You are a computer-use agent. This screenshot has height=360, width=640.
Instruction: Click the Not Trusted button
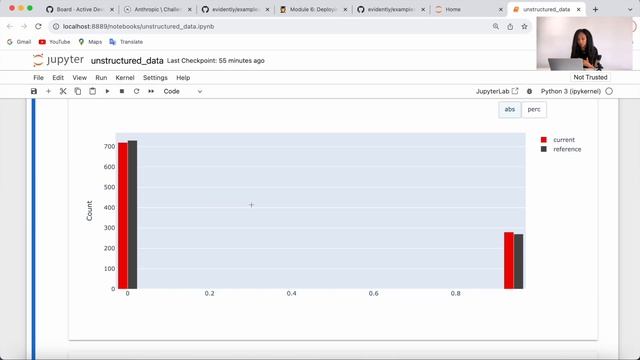coord(590,77)
